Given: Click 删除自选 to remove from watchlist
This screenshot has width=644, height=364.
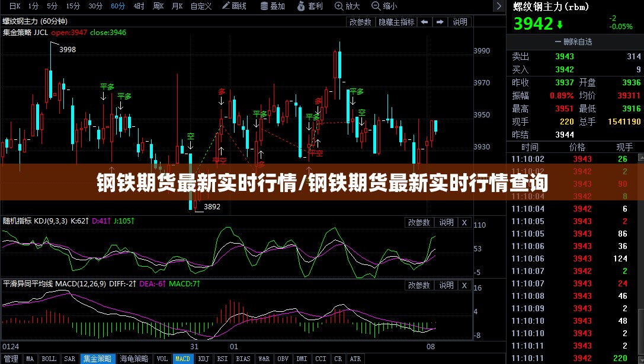Looking at the screenshot, I should [573, 41].
